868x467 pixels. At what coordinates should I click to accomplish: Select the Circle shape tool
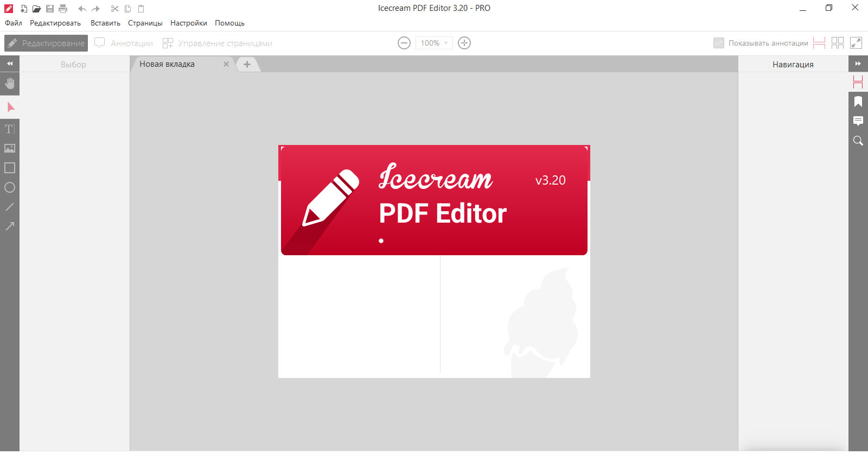(10, 187)
